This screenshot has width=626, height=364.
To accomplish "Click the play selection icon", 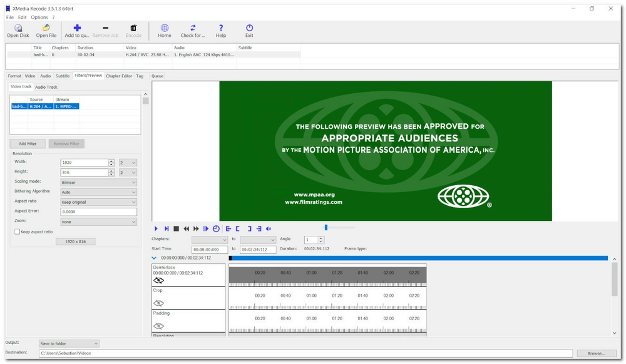I will 205,228.
